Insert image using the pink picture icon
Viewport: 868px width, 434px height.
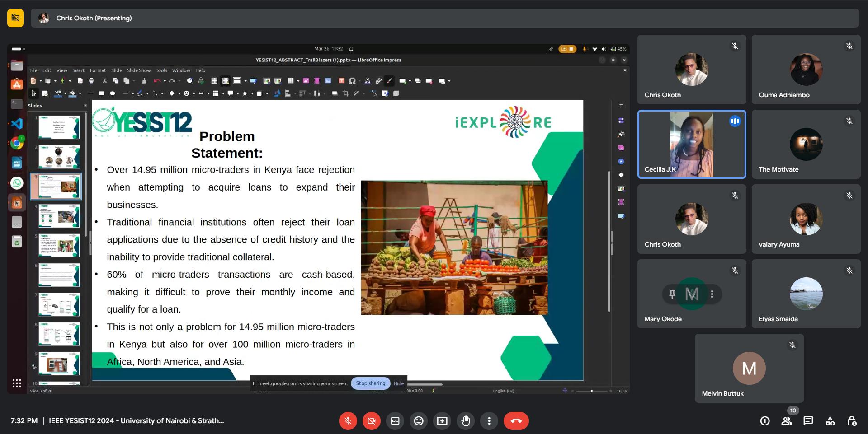306,81
